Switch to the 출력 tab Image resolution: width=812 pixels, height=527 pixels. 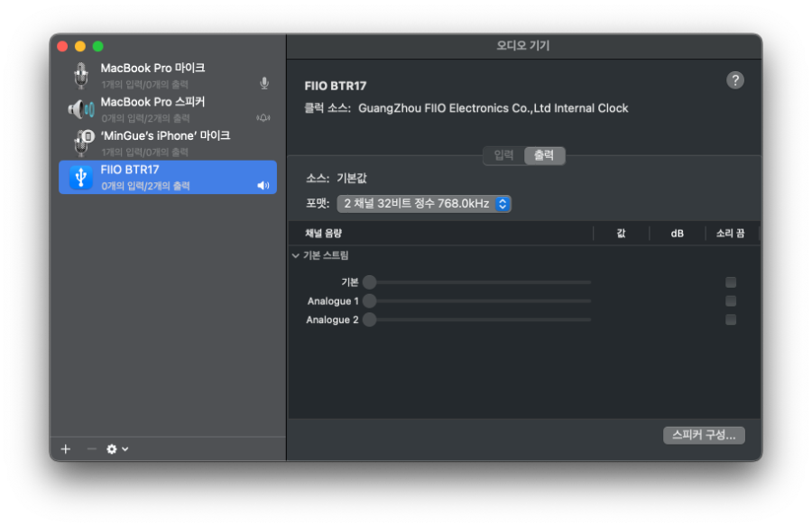(544, 155)
